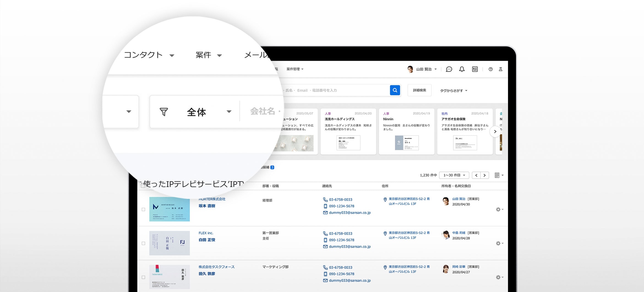Click the filter funnel icon in magnified view
This screenshot has width=644, height=292.
164,112
